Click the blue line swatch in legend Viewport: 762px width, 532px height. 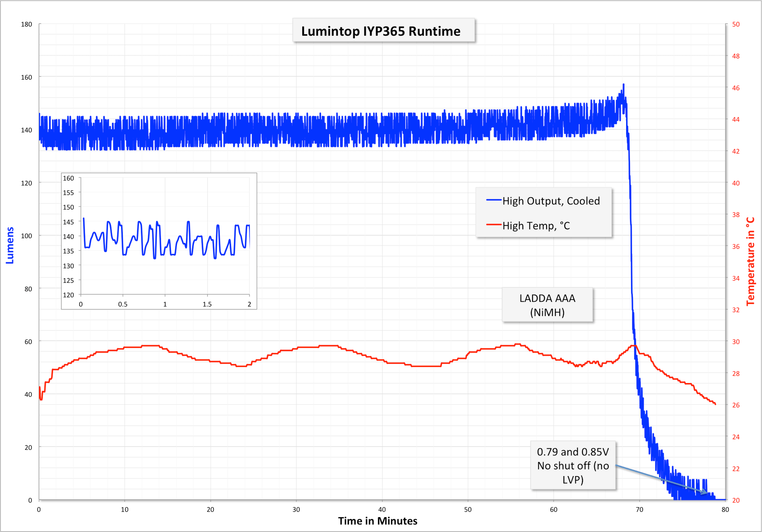(x=494, y=200)
